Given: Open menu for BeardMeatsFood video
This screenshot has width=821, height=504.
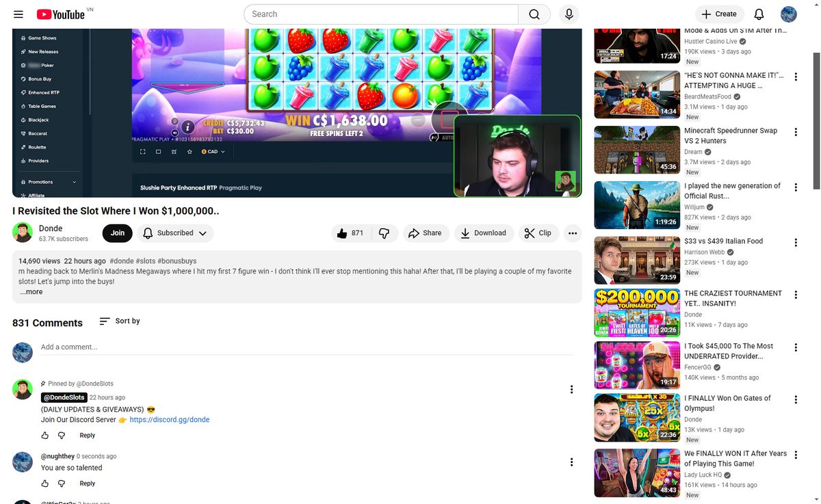Looking at the screenshot, I should click(796, 77).
